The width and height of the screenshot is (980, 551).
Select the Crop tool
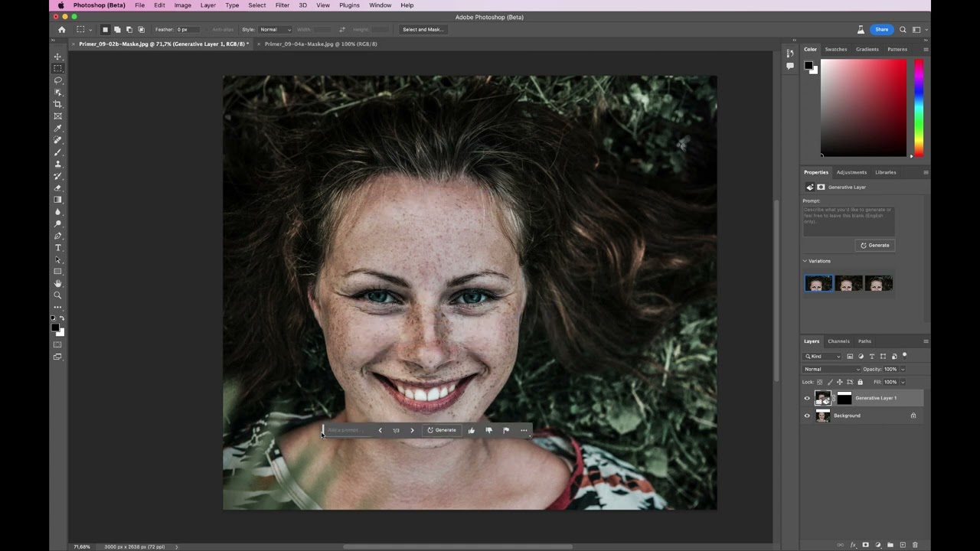(57, 104)
